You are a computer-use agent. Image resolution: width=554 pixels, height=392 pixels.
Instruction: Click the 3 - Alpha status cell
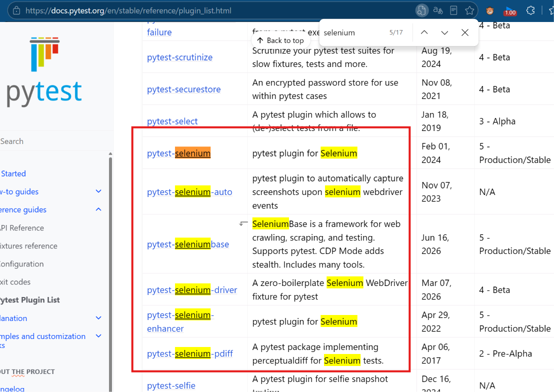497,121
